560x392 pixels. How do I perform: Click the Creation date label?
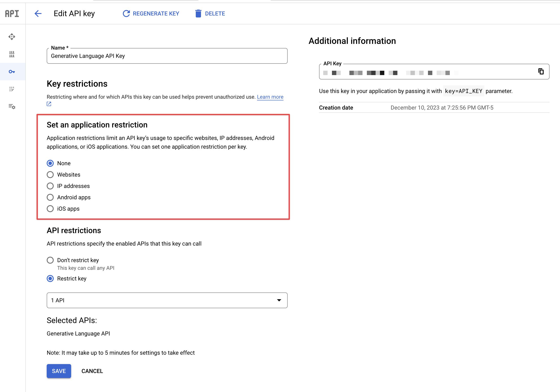click(336, 108)
